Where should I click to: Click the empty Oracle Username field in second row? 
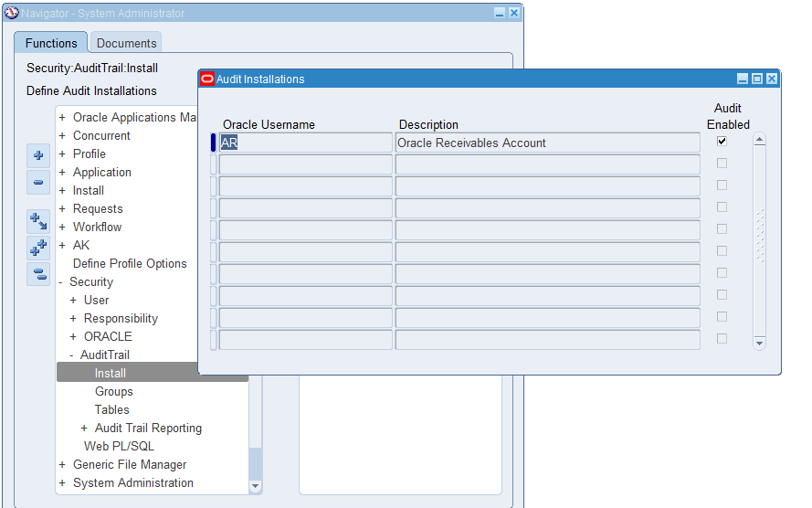click(x=306, y=164)
